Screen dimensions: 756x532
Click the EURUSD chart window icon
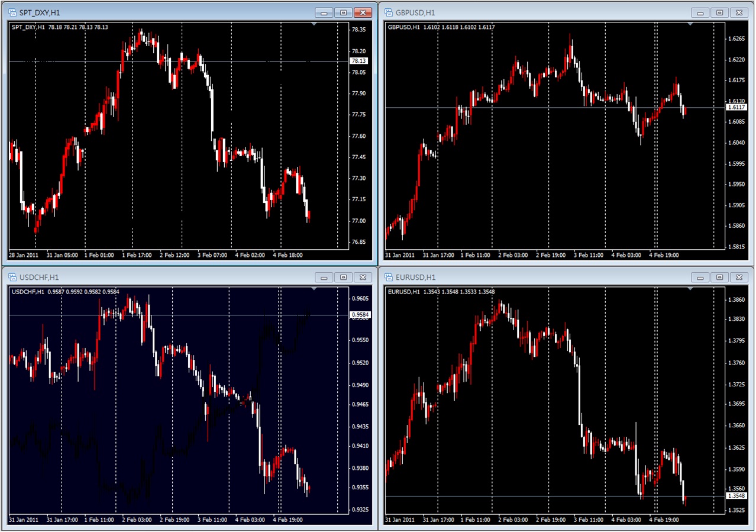click(389, 277)
